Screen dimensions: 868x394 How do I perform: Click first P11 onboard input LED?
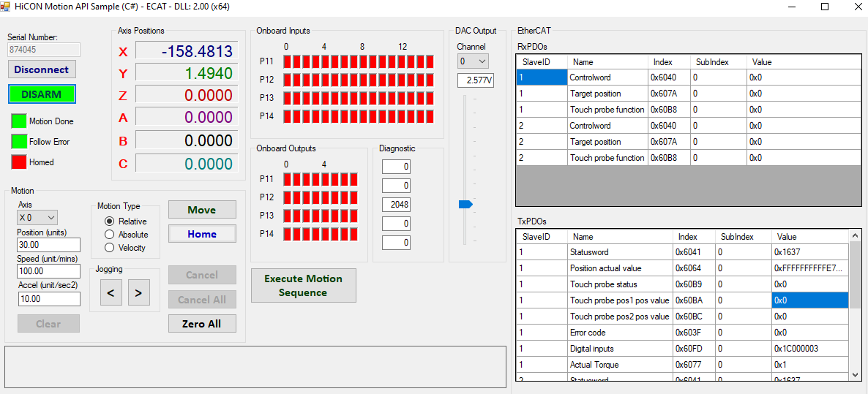click(288, 62)
